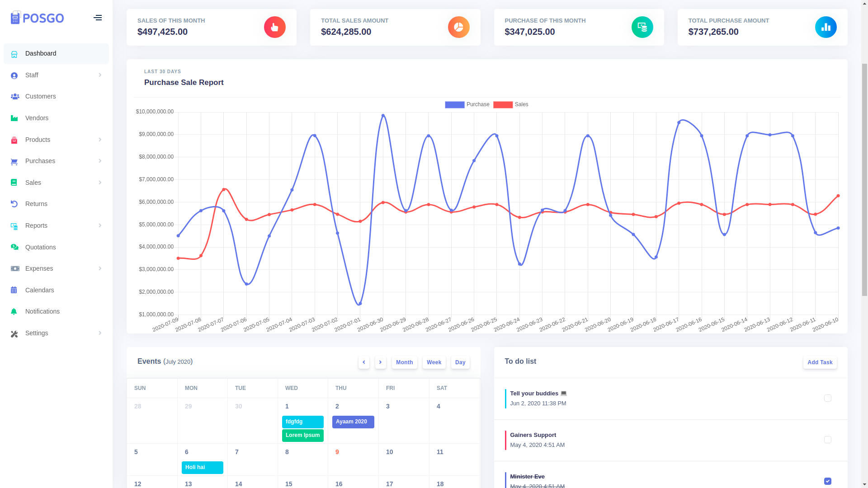Click the Products box icon
Screen dimensions: 868x488
[14, 140]
